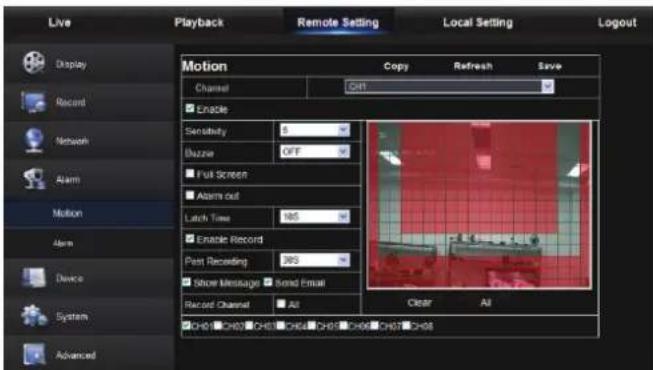Open the System gears icon
Image resolution: width=653 pixels, height=370 pixels.
click(34, 316)
